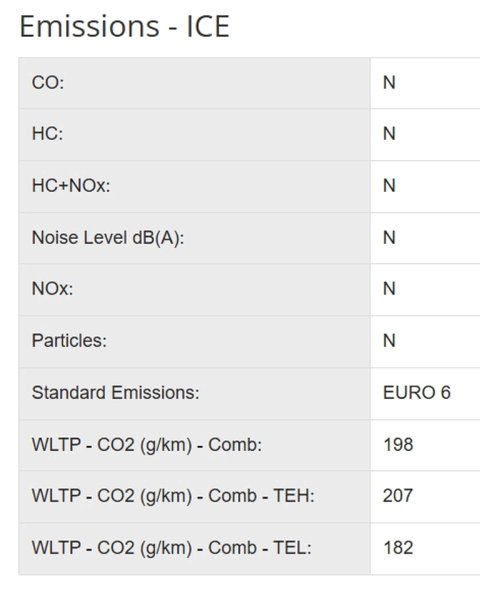Click the 207 TEH value
Viewport: 480px width, 608px height.
[398, 496]
